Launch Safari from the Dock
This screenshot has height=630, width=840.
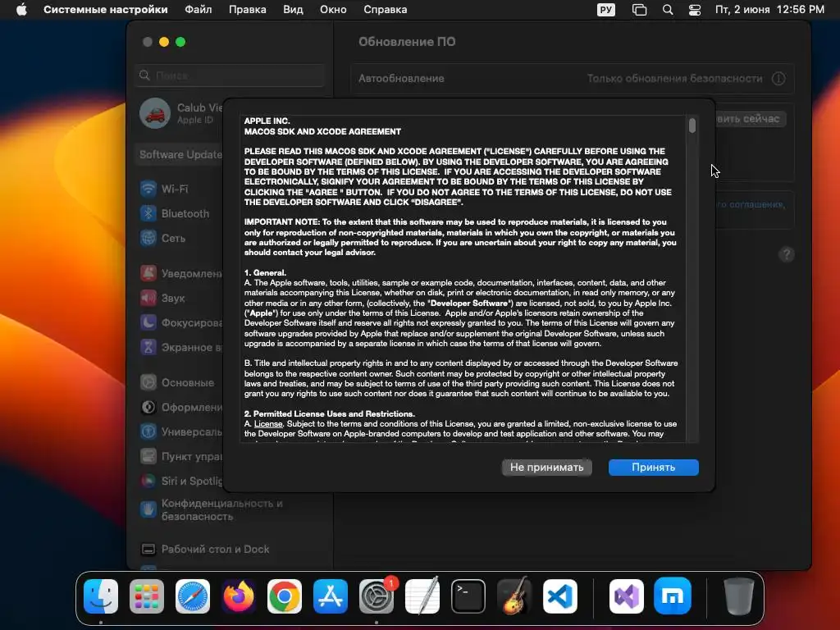tap(193, 596)
